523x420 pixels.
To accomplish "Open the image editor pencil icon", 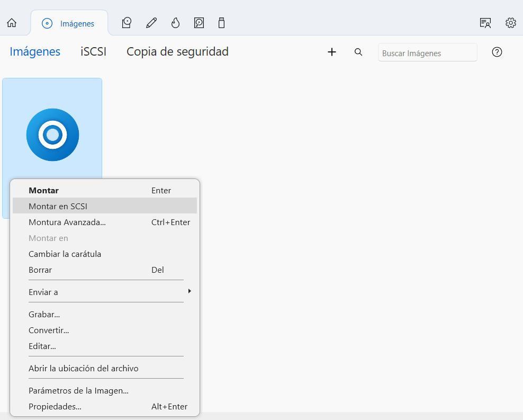I will coord(151,23).
